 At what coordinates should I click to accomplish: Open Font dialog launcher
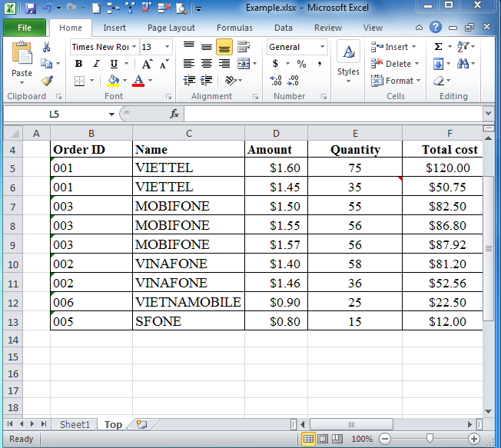(168, 97)
